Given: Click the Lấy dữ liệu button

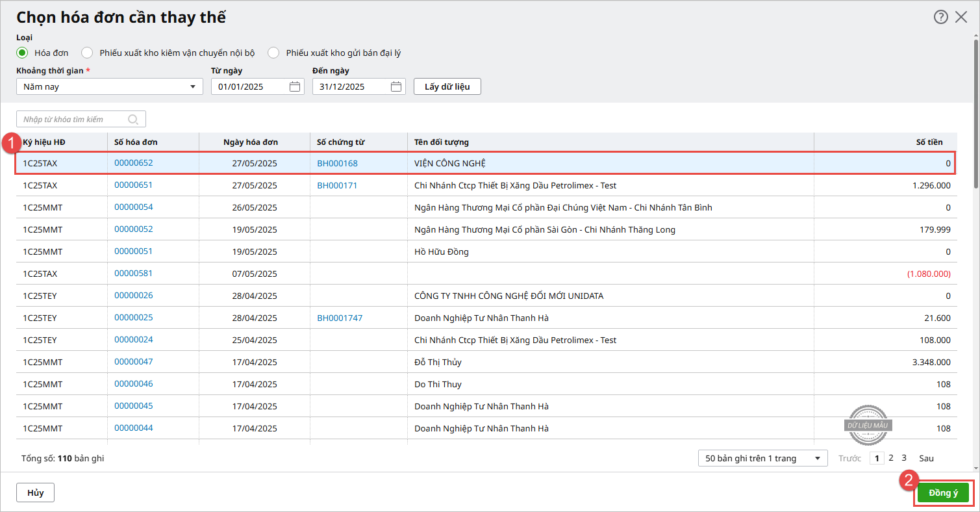Looking at the screenshot, I should (x=447, y=86).
